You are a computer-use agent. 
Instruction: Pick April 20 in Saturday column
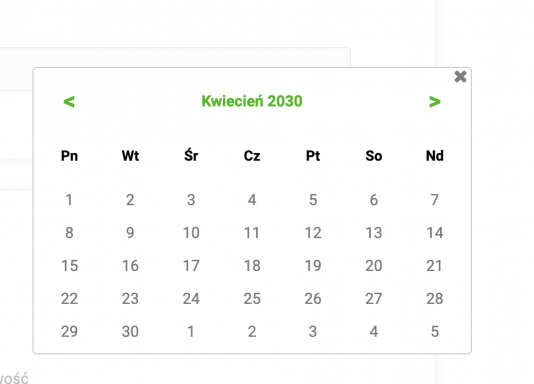pos(374,266)
